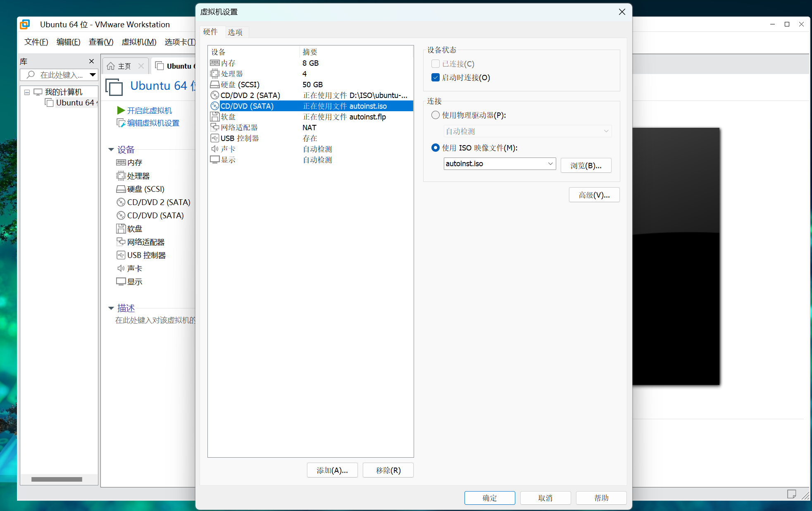Open the 编辑(E) menu
The image size is (812, 511).
pyautogui.click(x=68, y=42)
